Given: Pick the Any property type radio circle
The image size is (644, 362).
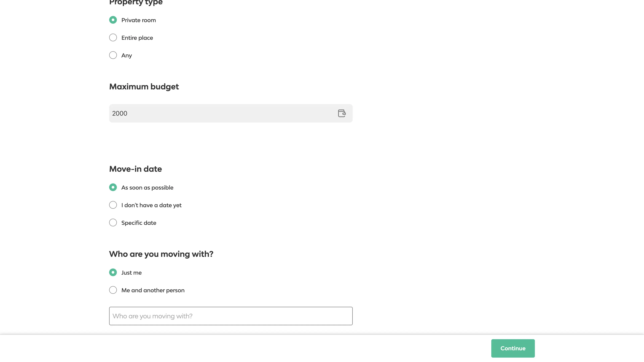Looking at the screenshot, I should (x=113, y=55).
